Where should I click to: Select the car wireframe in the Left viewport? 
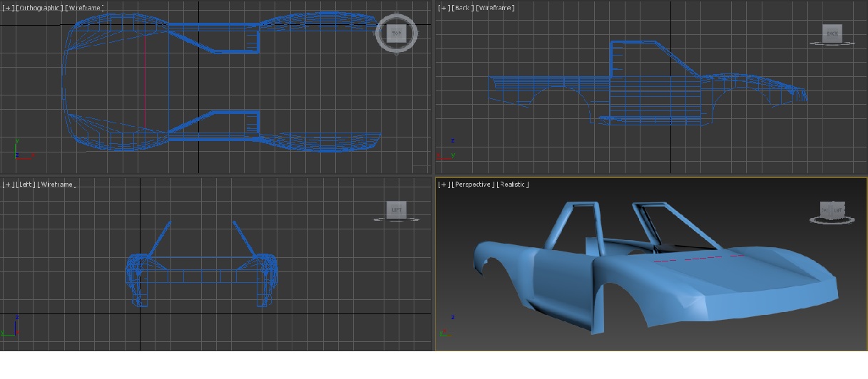203,264
